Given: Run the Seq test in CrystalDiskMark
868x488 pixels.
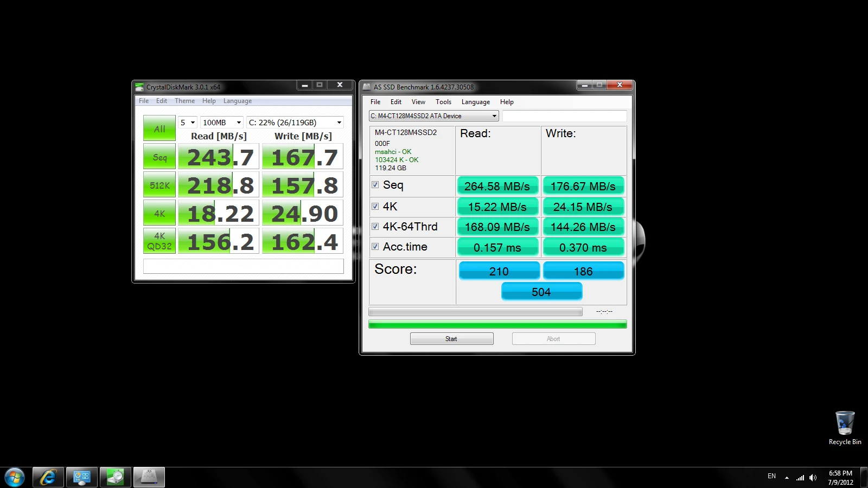Looking at the screenshot, I should click(x=159, y=157).
